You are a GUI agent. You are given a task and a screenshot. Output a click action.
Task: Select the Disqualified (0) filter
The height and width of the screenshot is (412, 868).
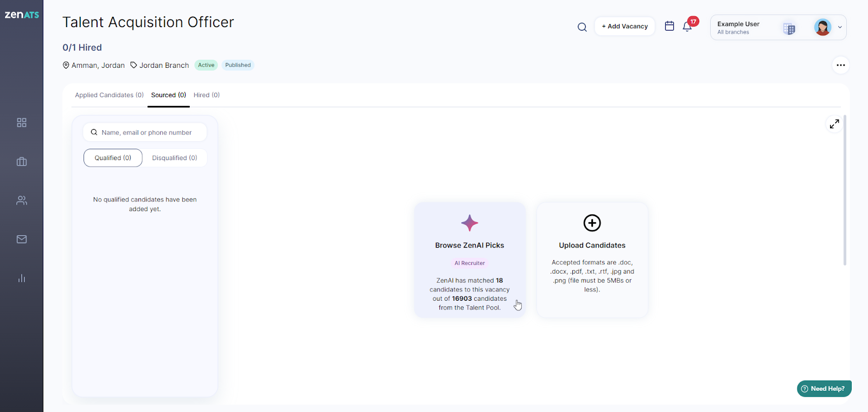(x=175, y=158)
